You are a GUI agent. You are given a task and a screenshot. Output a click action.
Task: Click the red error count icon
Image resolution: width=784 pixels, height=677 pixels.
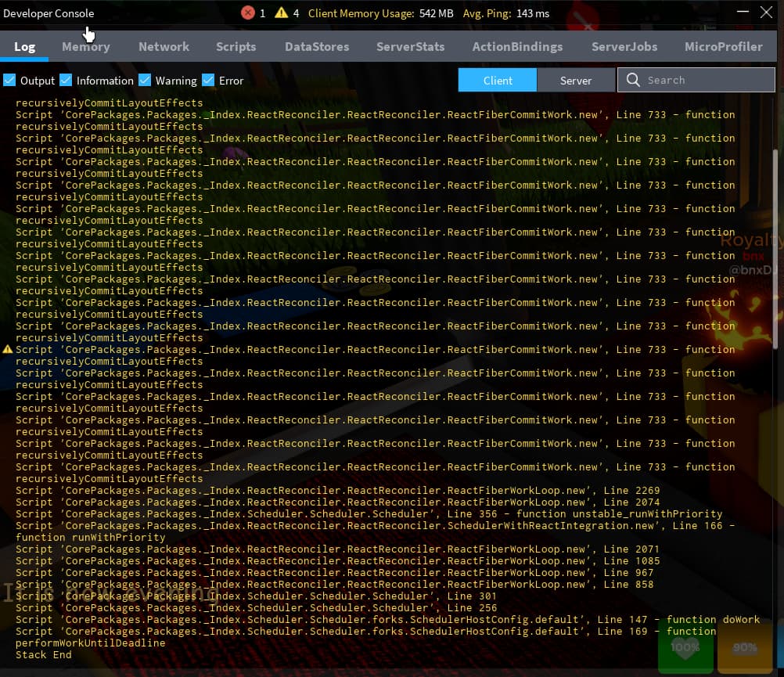(248, 13)
